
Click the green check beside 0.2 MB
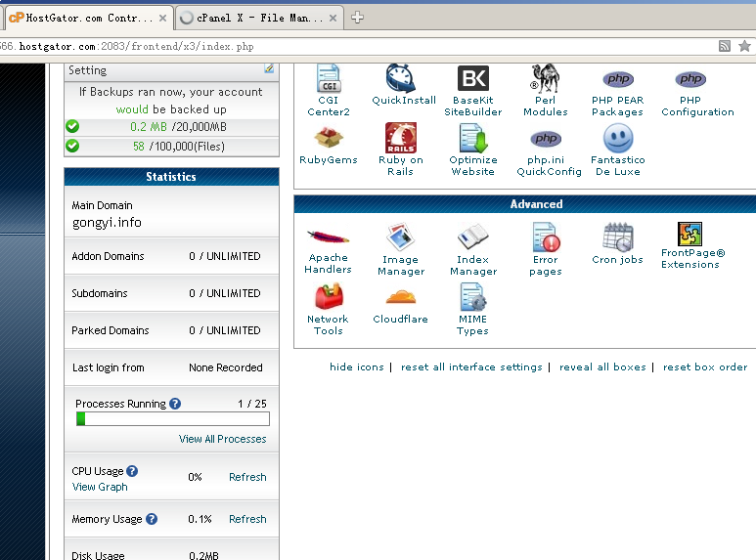[x=72, y=127]
